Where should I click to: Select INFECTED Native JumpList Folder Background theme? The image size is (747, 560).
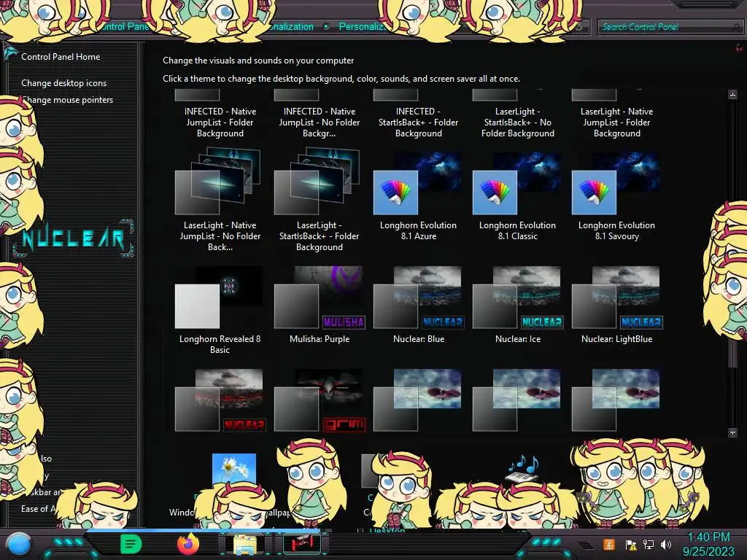coord(220,114)
